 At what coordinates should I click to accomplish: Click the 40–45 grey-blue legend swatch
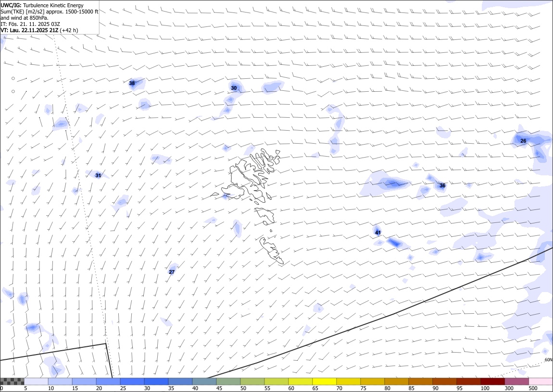click(x=204, y=381)
